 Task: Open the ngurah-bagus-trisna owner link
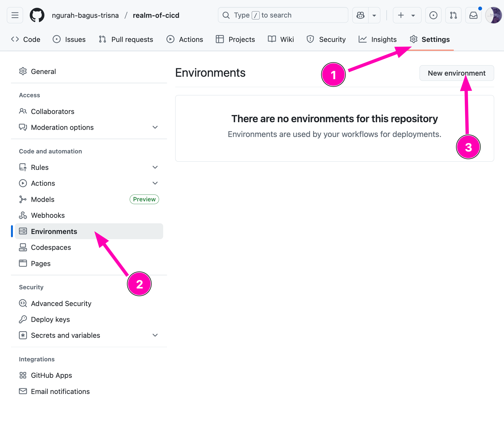point(85,15)
